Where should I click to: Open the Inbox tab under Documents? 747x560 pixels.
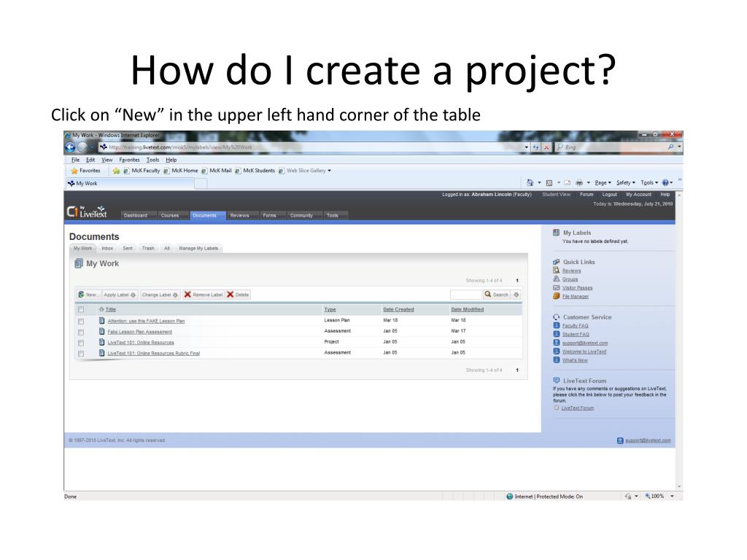tap(107, 248)
